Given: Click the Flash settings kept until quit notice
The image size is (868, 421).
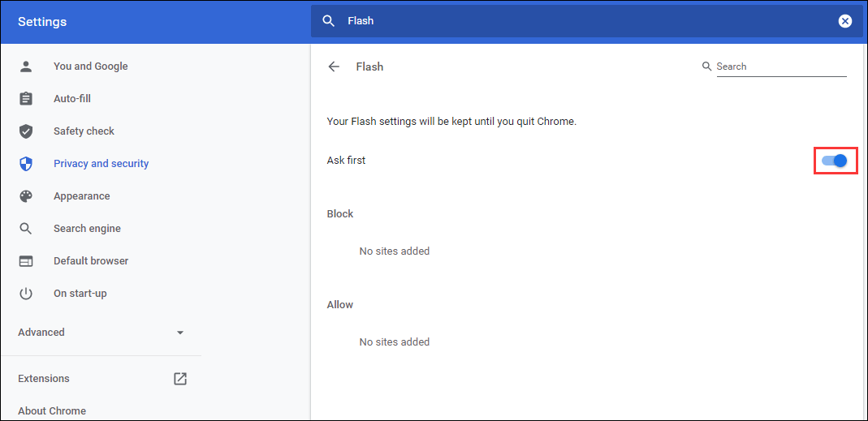Looking at the screenshot, I should tap(451, 121).
